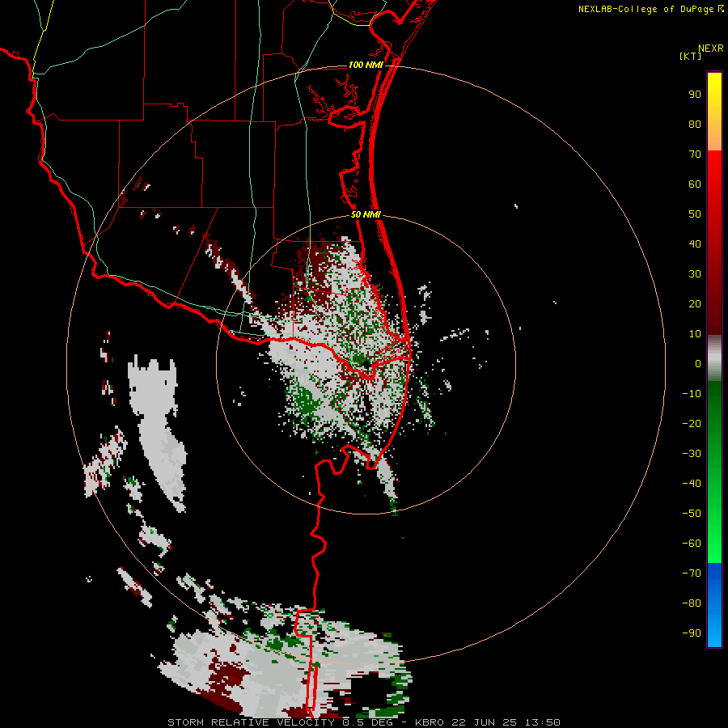Click the -60 value on velocity scale
Screen dimensions: 728x728
pyautogui.click(x=692, y=544)
